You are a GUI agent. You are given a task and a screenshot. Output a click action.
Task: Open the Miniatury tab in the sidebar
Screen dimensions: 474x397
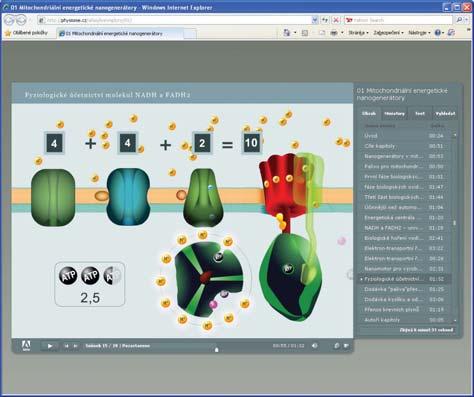click(395, 114)
